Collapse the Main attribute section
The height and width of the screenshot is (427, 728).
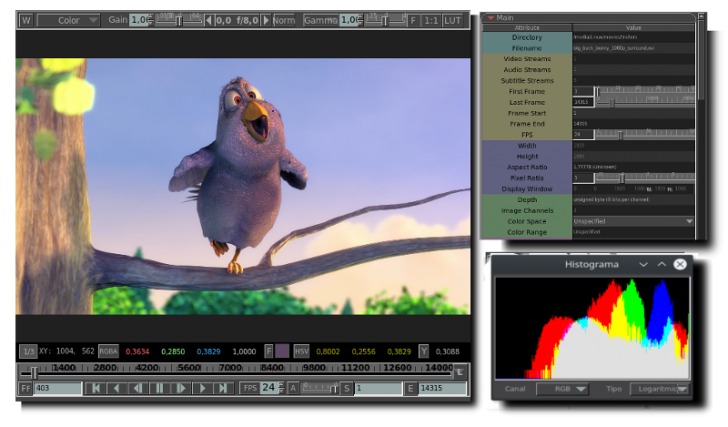[491, 18]
